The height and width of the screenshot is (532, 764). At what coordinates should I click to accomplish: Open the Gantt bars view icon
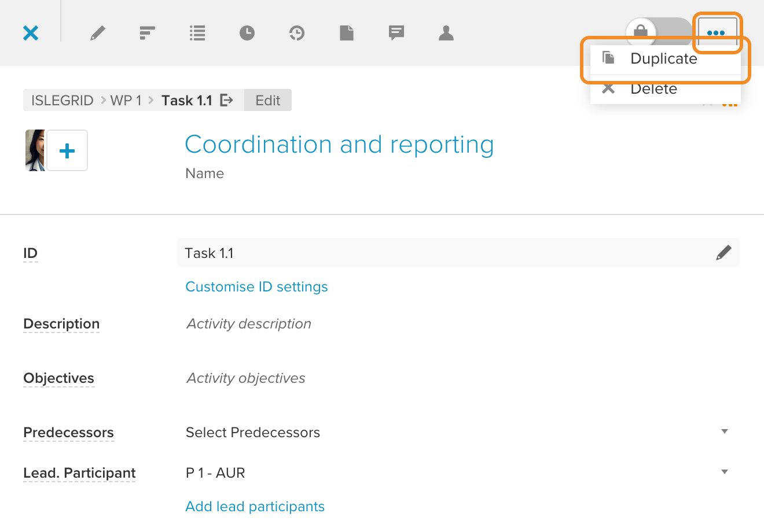click(x=148, y=33)
